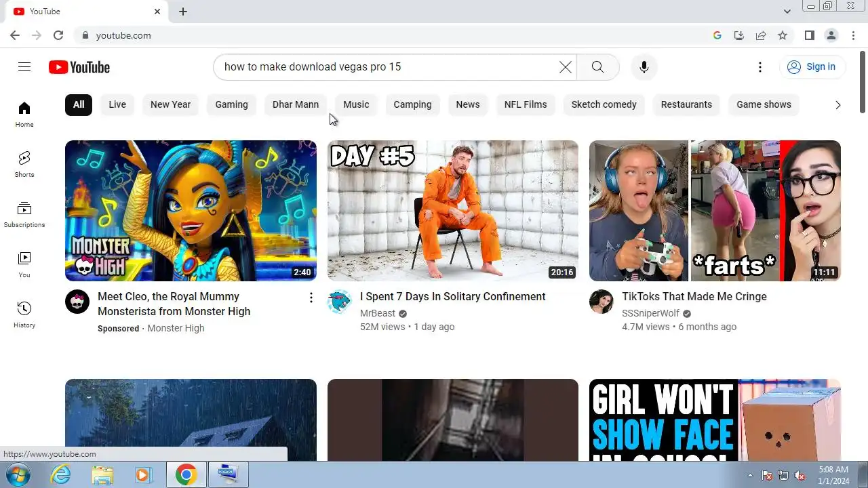The height and width of the screenshot is (488, 868).
Task: Open the MrBeast channel name link
Action: point(378,313)
